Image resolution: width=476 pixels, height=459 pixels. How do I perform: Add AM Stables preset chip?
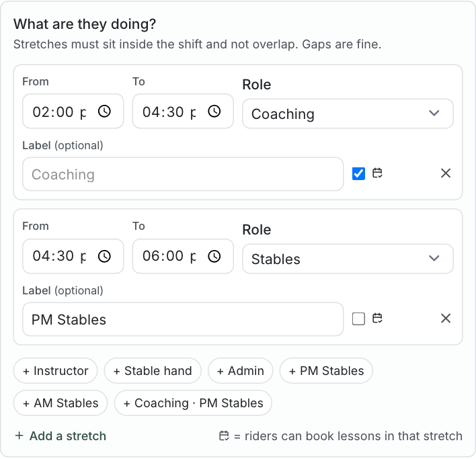61,403
